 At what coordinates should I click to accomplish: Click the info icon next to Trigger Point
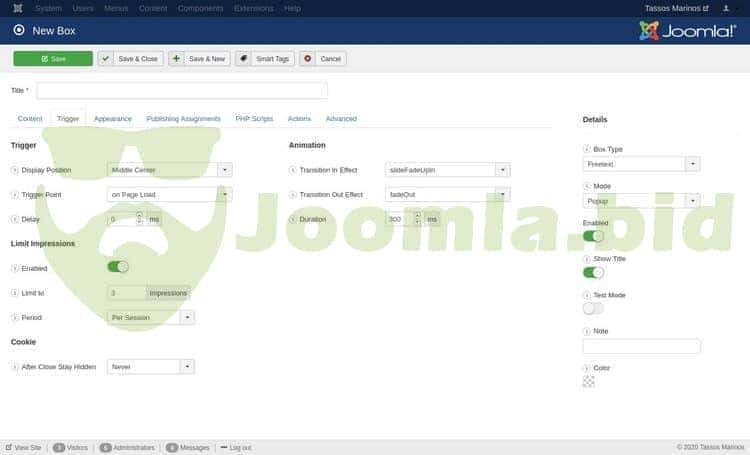[x=14, y=194]
